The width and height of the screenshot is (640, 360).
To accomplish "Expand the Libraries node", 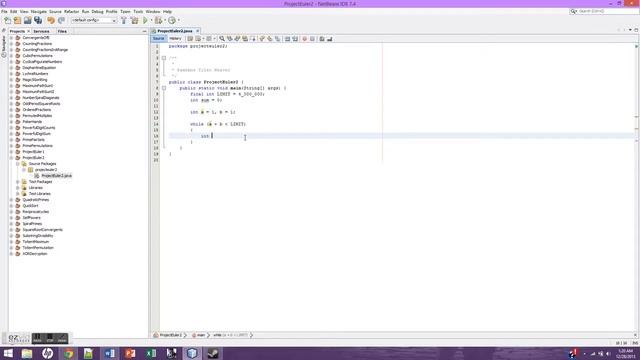I will click(x=18, y=188).
